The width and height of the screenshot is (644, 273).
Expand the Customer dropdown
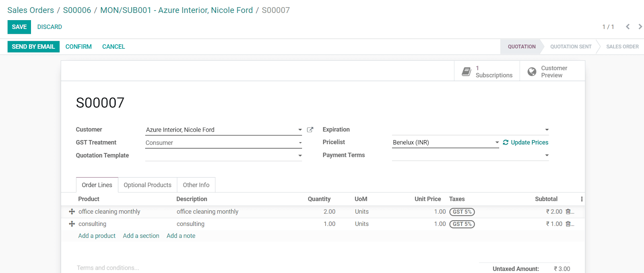pos(300,130)
